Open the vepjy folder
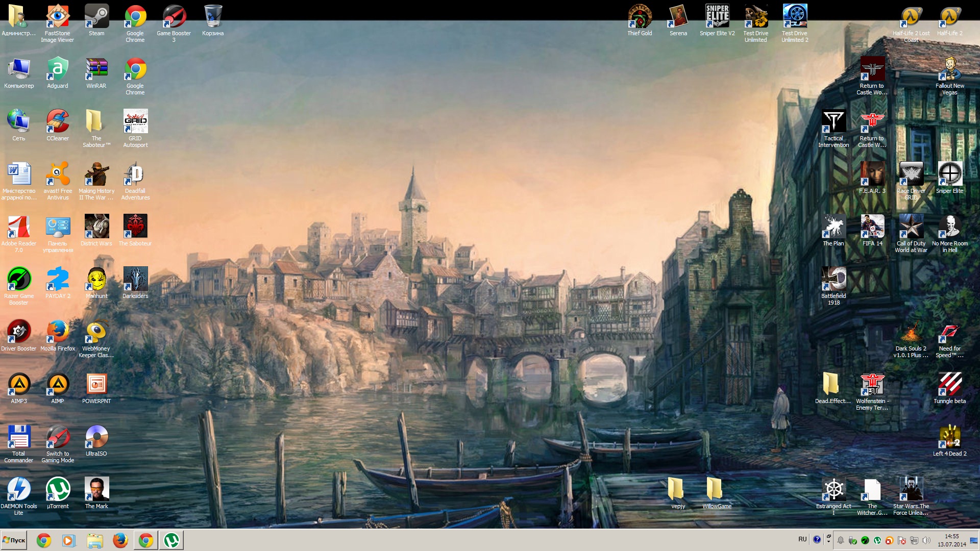980x551 pixels. point(678,493)
